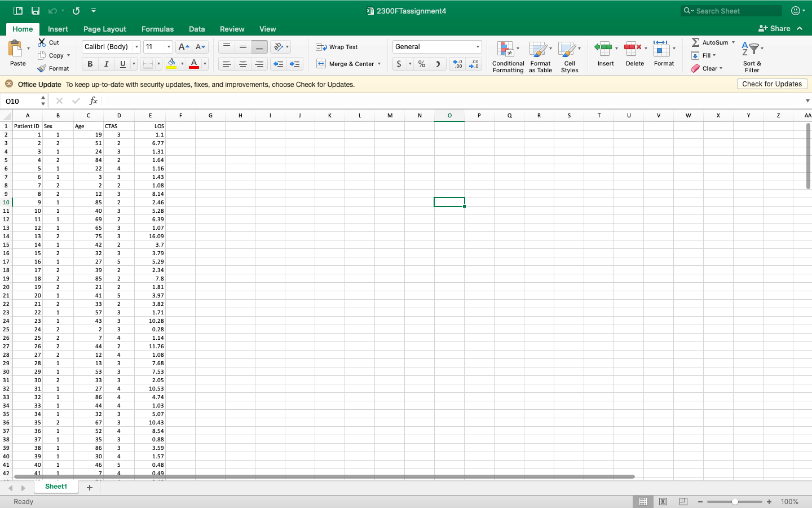Open the Page Layout ribbon tab
The width and height of the screenshot is (812, 508).
pyautogui.click(x=105, y=29)
